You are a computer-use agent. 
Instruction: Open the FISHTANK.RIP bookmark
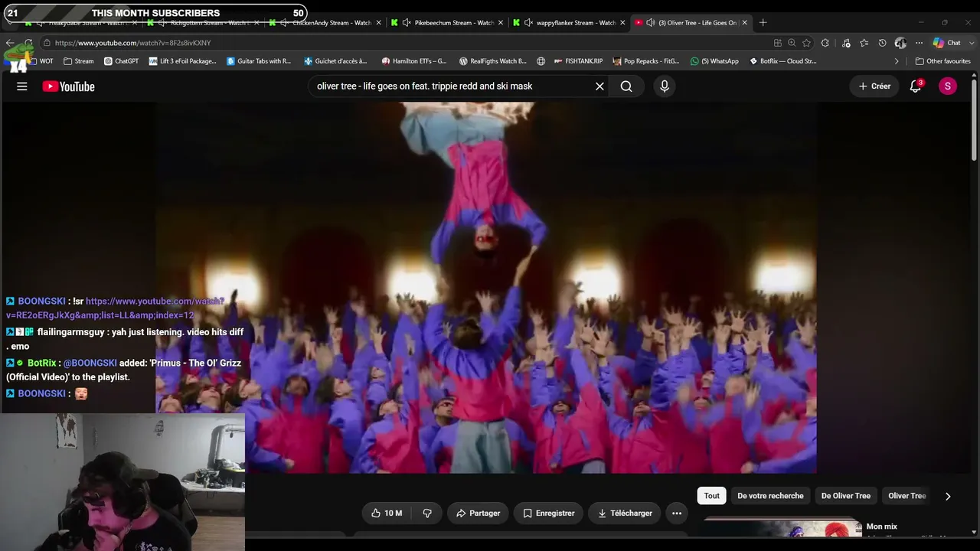(x=578, y=61)
